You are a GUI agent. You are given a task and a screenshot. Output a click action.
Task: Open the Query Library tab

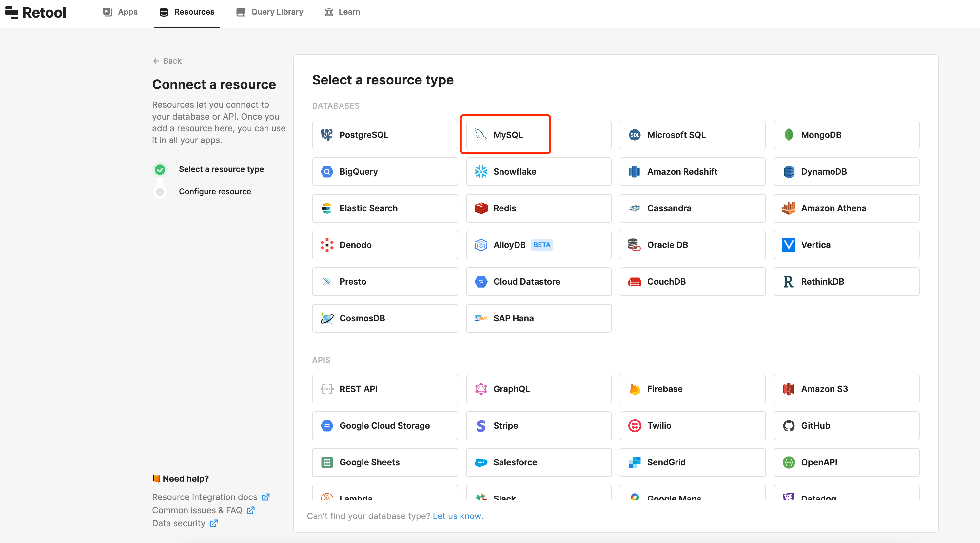pyautogui.click(x=270, y=12)
